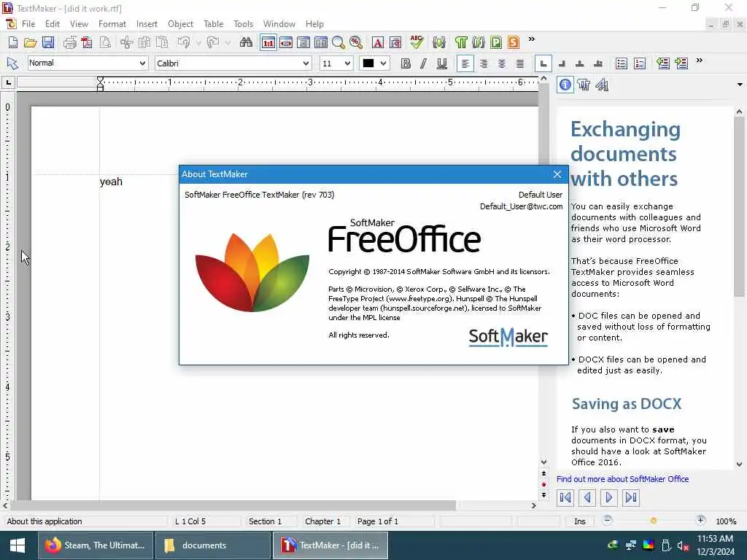Open Search with the binoculars icon

tap(246, 42)
